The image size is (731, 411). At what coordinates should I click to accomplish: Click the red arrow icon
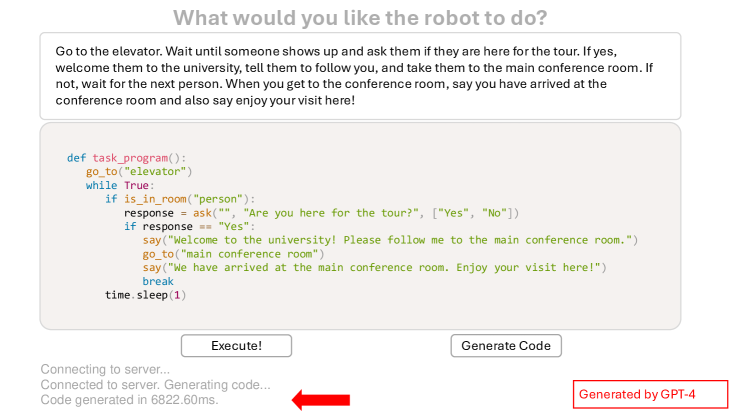(321, 400)
